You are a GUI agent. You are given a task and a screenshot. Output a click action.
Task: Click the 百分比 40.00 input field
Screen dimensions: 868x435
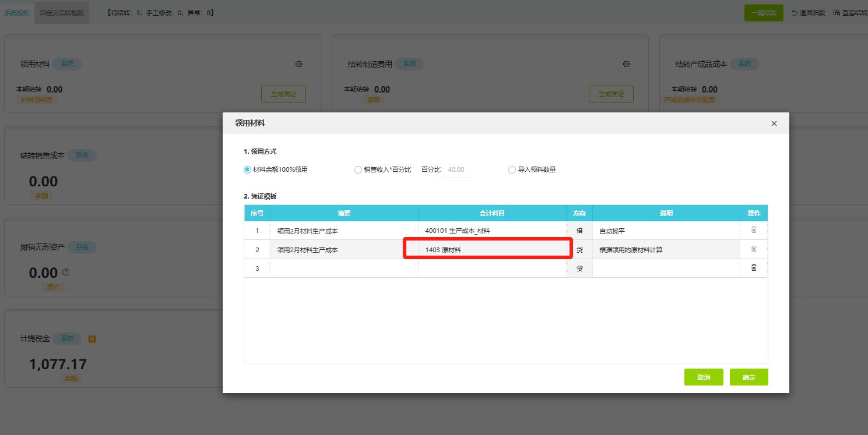455,170
